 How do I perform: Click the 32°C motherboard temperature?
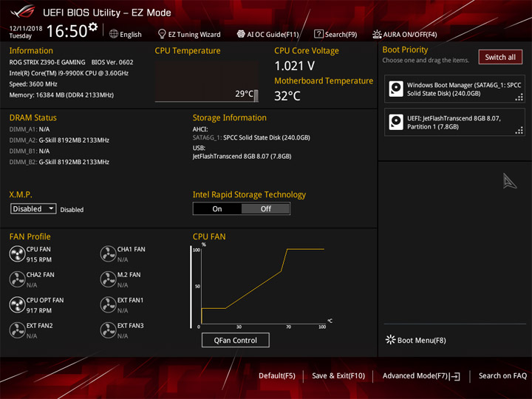coord(287,96)
